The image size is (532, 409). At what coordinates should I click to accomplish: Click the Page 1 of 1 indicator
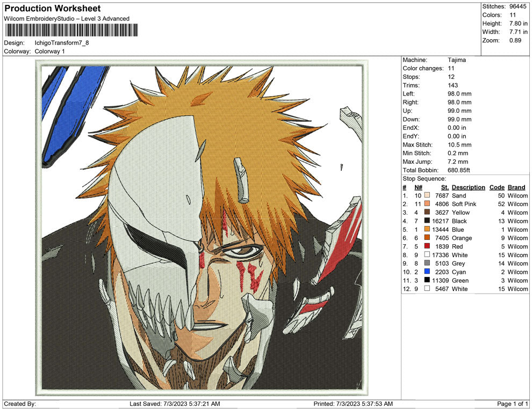click(x=513, y=404)
